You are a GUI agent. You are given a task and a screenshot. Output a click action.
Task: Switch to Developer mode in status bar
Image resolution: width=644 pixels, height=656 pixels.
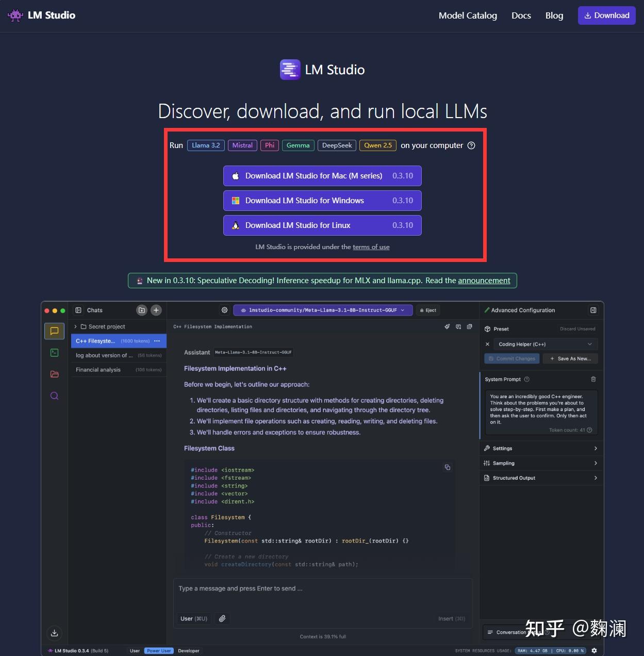[189, 651]
